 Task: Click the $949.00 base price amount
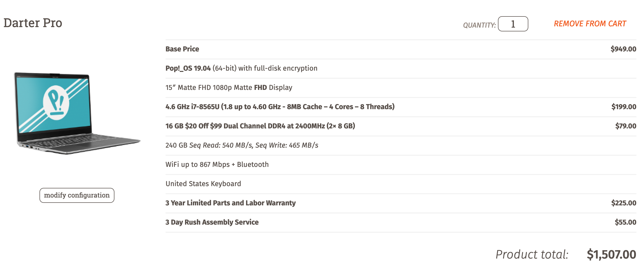pyautogui.click(x=623, y=49)
